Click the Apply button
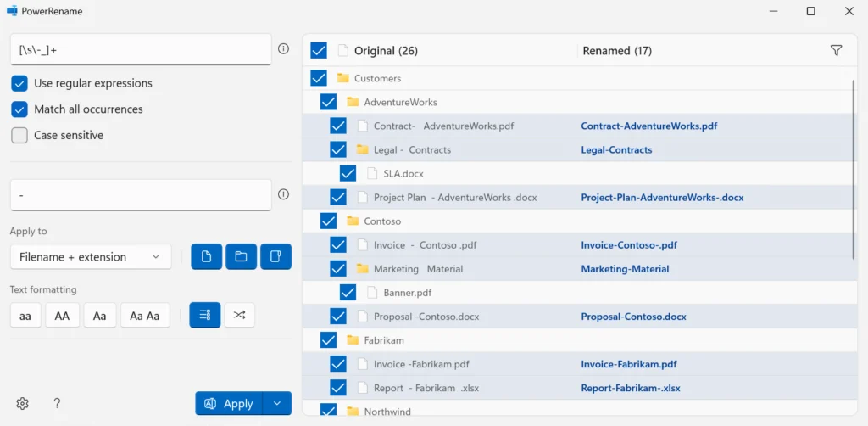Viewport: 868px width, 426px height. (229, 403)
